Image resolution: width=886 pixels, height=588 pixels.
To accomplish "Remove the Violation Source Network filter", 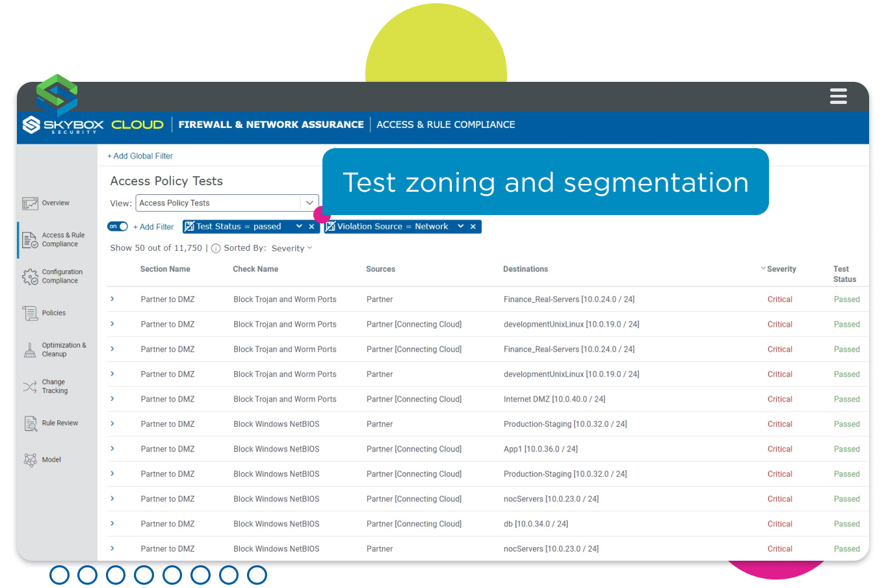I will coord(473,227).
